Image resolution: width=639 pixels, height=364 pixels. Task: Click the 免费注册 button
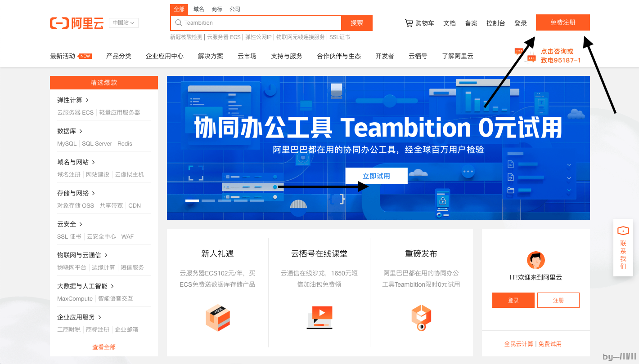(x=563, y=22)
